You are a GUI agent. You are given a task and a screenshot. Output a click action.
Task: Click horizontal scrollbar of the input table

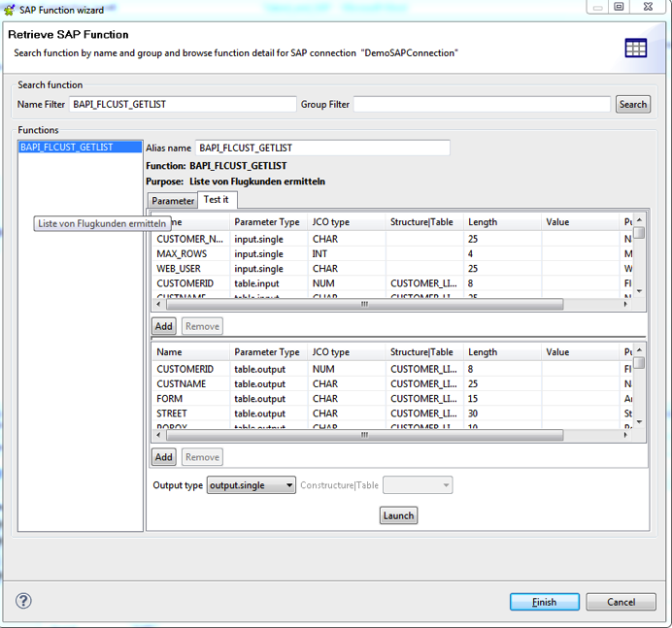click(x=364, y=304)
